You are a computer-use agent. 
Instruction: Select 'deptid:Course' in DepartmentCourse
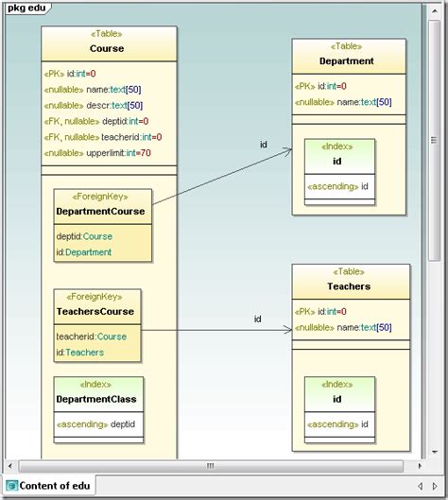coord(84,236)
